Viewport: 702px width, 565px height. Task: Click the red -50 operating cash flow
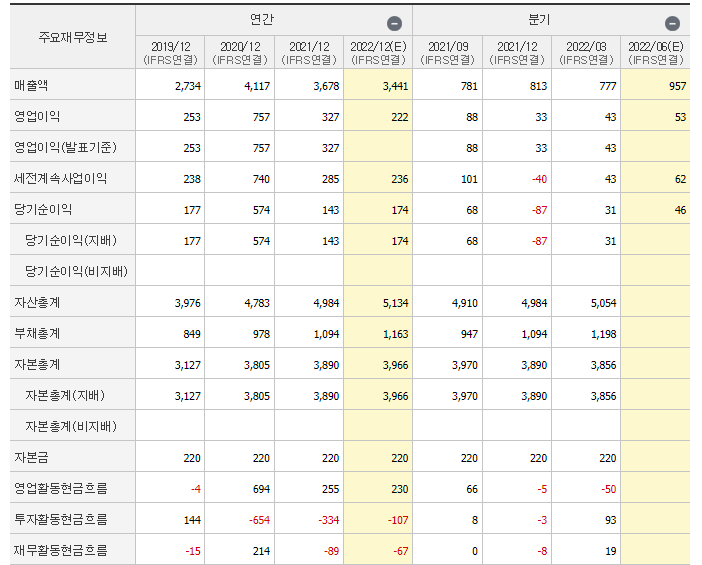click(x=609, y=489)
